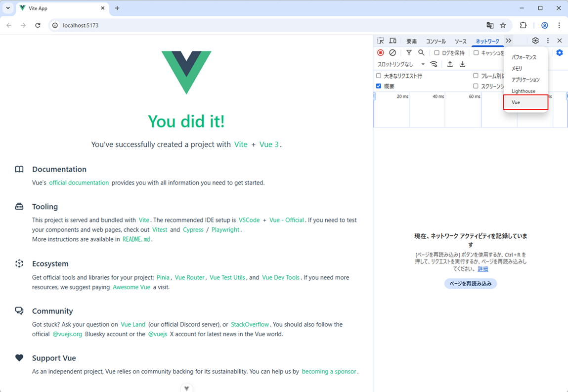Image resolution: width=568 pixels, height=392 pixels.
Task: Open the Vite link in heading
Action: point(241,144)
